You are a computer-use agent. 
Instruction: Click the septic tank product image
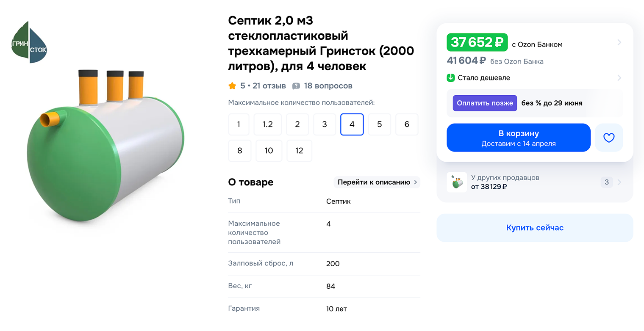click(x=106, y=140)
